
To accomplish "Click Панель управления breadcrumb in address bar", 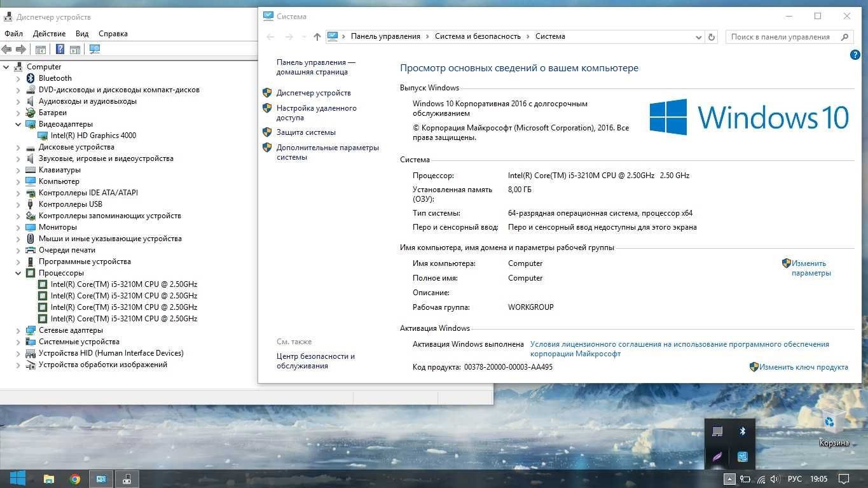I will click(385, 37).
